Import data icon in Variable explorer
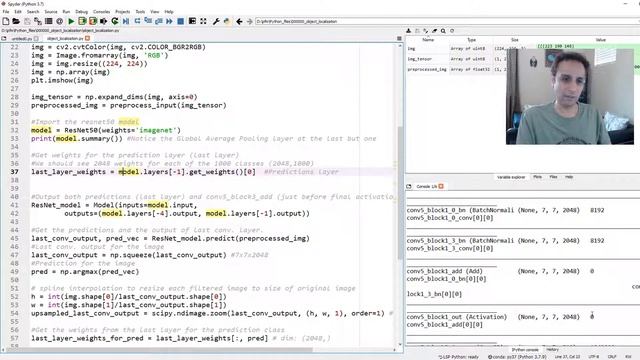The image size is (640, 360). pyautogui.click(x=409, y=31)
